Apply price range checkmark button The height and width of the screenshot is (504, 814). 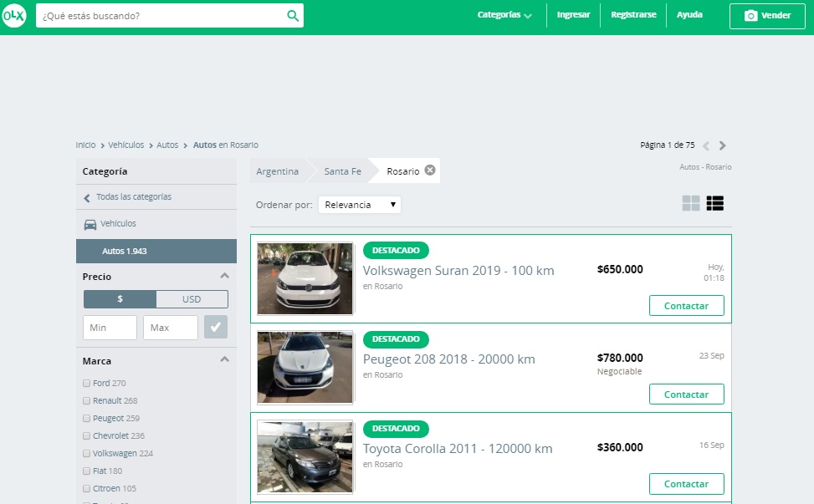(x=216, y=327)
